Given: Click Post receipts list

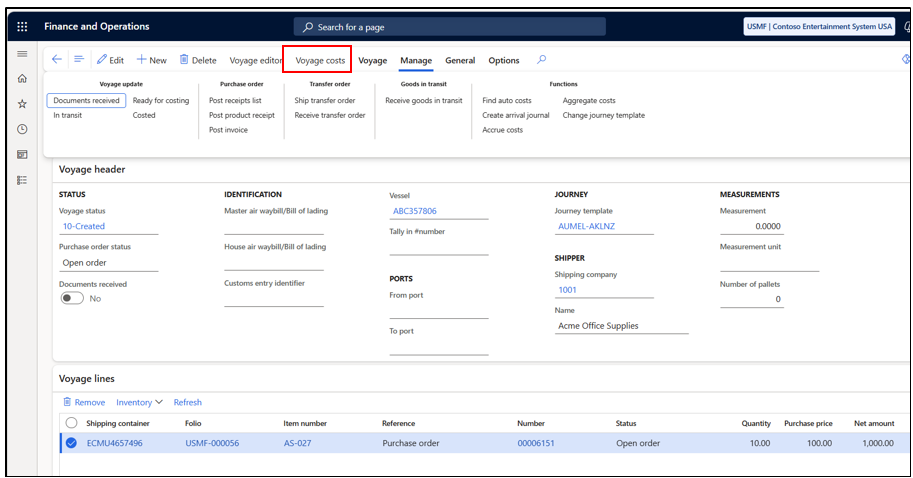Looking at the screenshot, I should tap(235, 101).
